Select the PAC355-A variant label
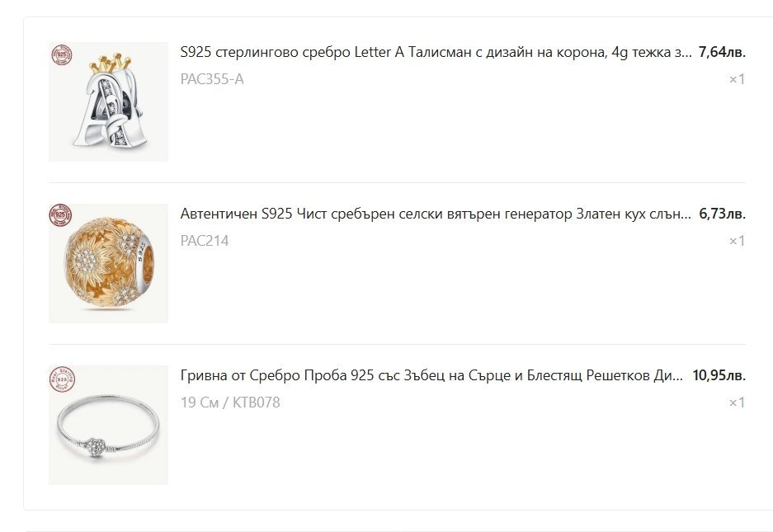The height and width of the screenshot is (532, 773). pos(212,79)
